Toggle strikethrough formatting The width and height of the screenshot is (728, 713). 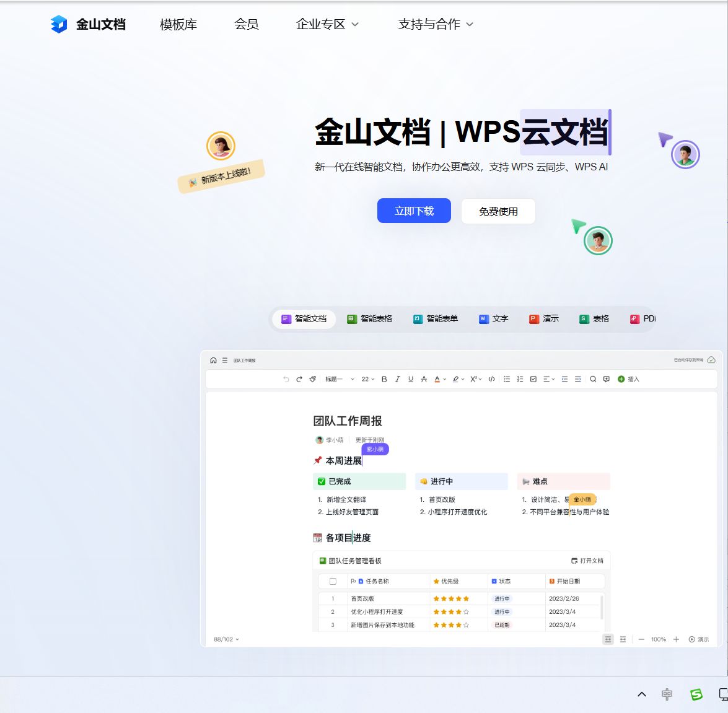[x=424, y=379]
